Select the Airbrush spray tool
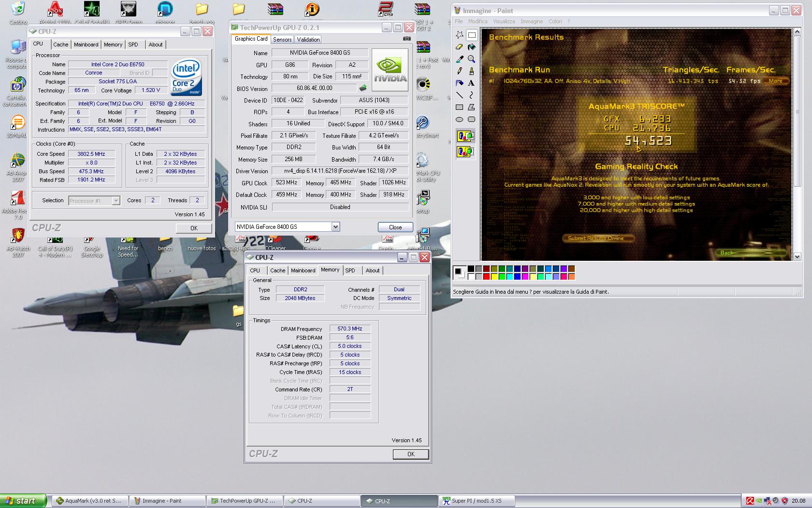The width and height of the screenshot is (812, 508). 460,83
